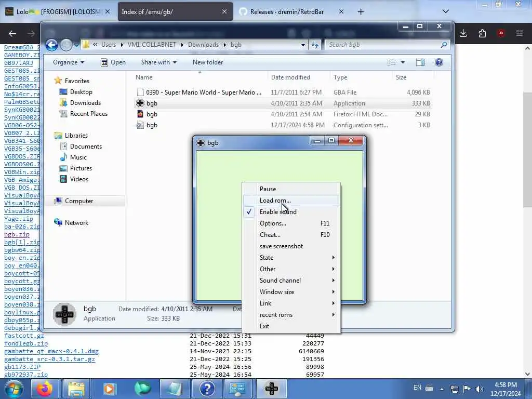The width and height of the screenshot is (532, 399).
Task: Click the Explorer refresh button
Action: [315, 45]
